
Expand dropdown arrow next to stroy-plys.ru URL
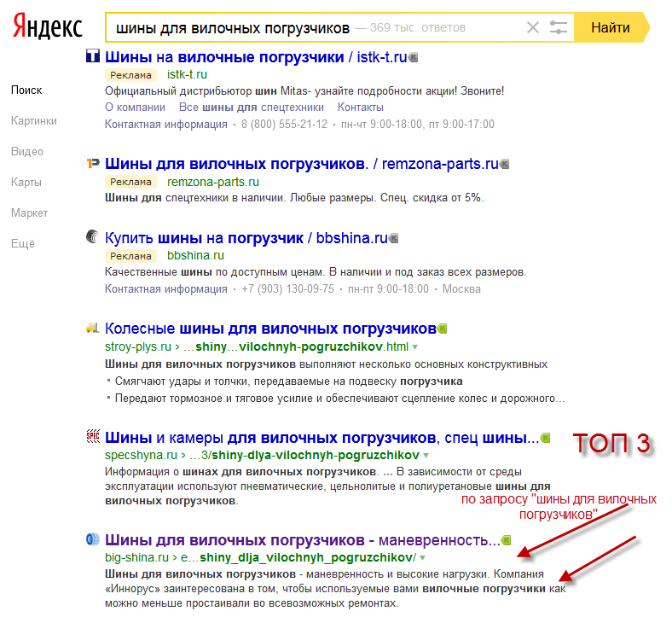(414, 347)
